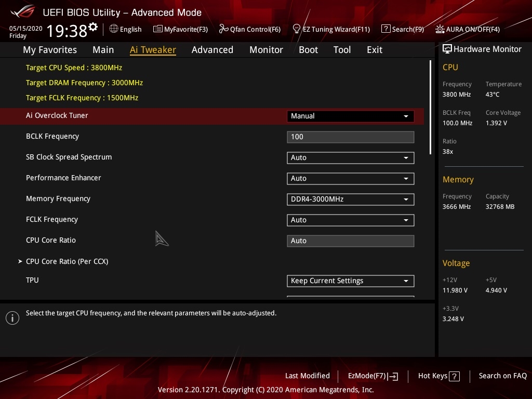The height and width of the screenshot is (399, 532).
Task: Click Target FCLK Frequency : 1500MHz text
Action: click(82, 98)
